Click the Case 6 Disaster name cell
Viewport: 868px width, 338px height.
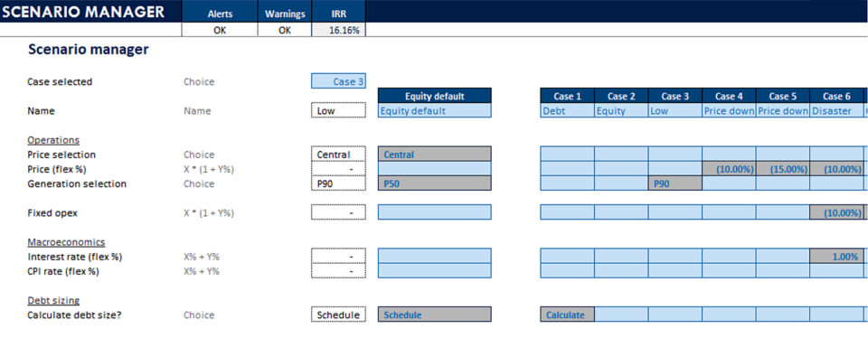(836, 110)
